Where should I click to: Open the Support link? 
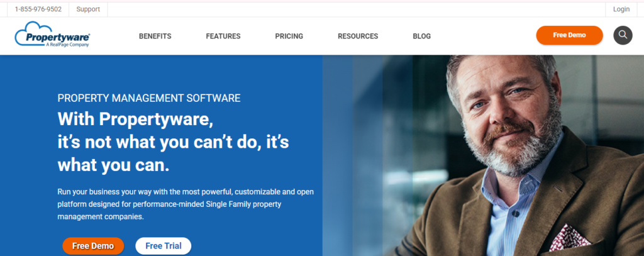coord(88,9)
